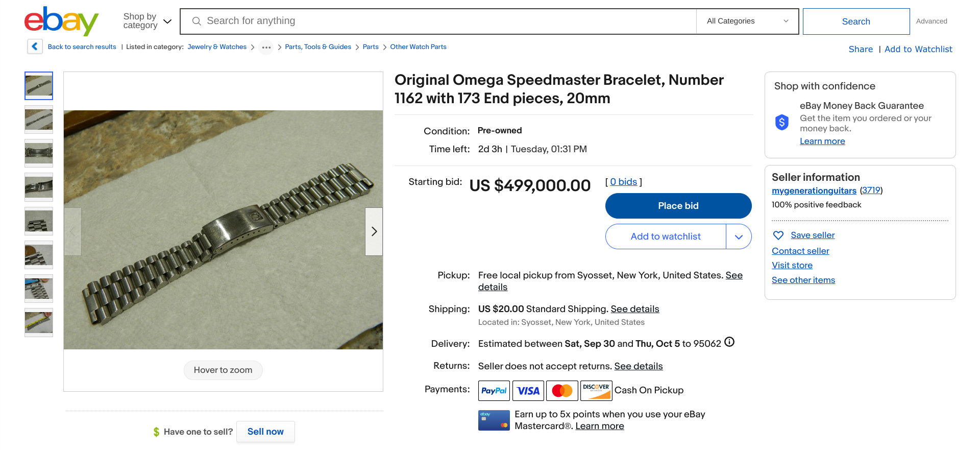Open Shop by category dropdown
This screenshot has width=980, height=450.
pyautogui.click(x=147, y=21)
